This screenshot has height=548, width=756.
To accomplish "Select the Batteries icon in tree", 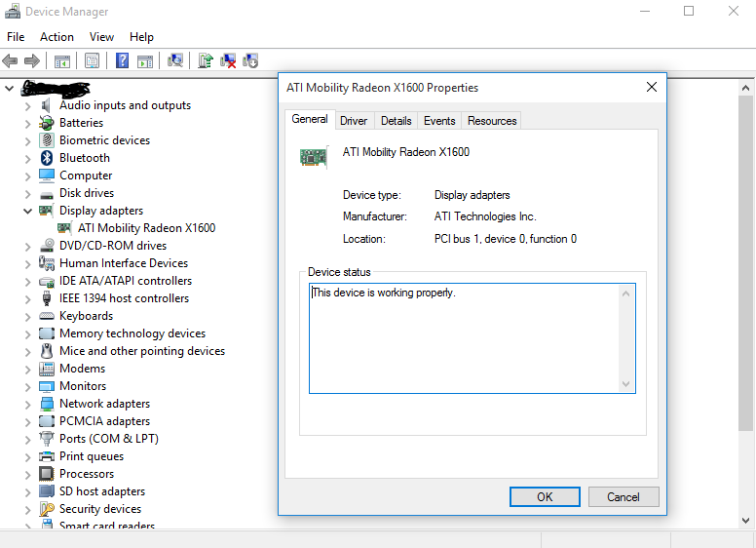I will pyautogui.click(x=47, y=123).
